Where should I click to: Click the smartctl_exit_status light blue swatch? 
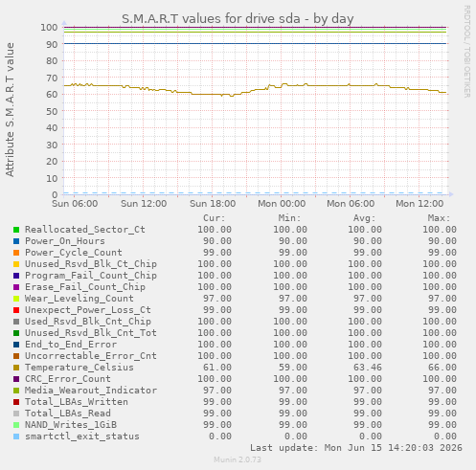click(x=16, y=436)
